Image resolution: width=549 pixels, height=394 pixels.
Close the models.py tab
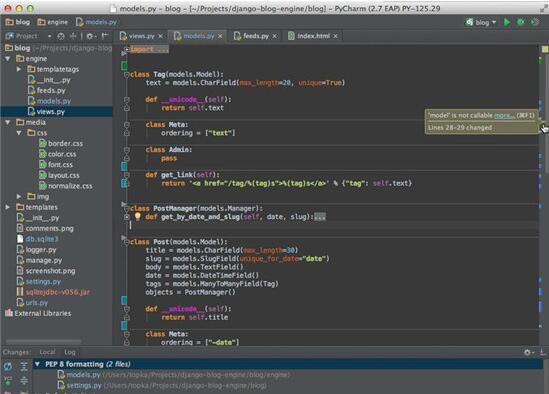click(220, 36)
